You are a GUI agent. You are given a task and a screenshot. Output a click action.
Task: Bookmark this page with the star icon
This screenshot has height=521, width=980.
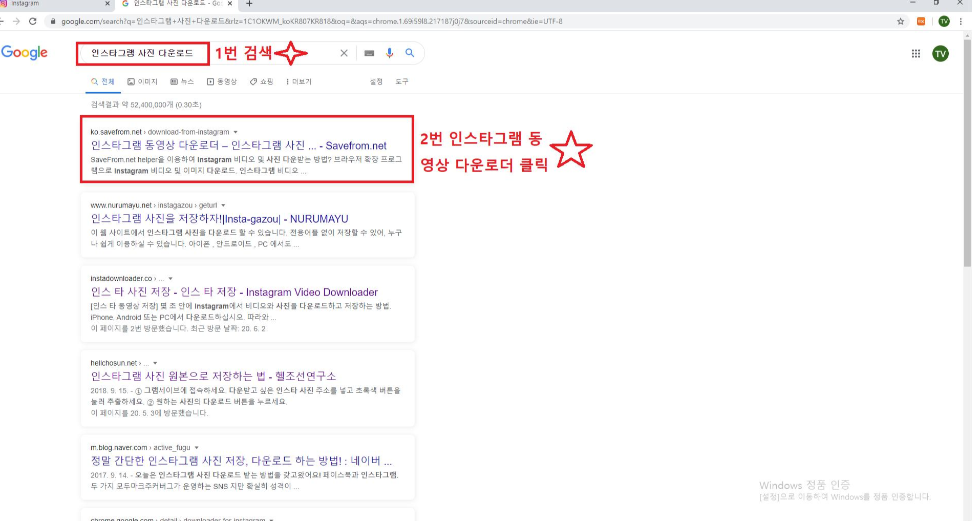pos(901,22)
